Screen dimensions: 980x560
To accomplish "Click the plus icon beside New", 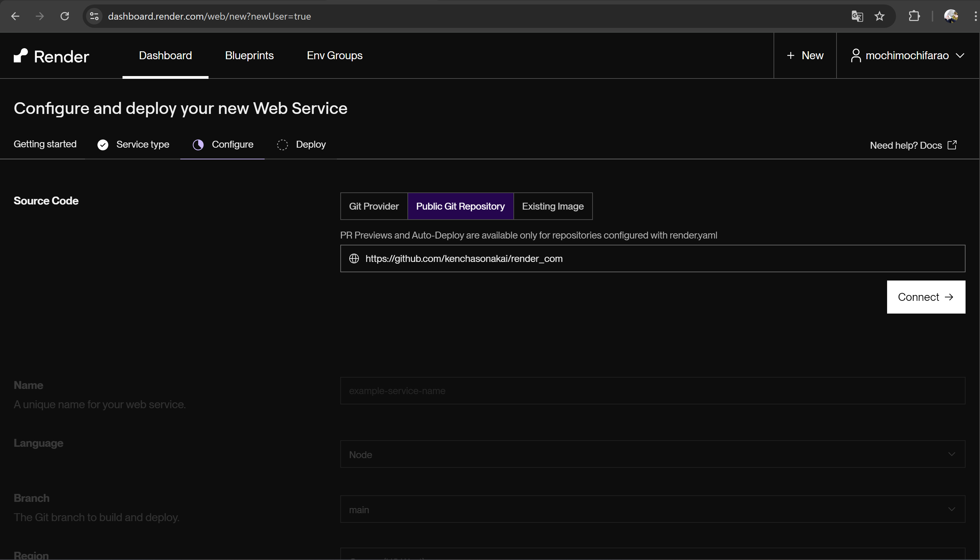I will click(790, 56).
